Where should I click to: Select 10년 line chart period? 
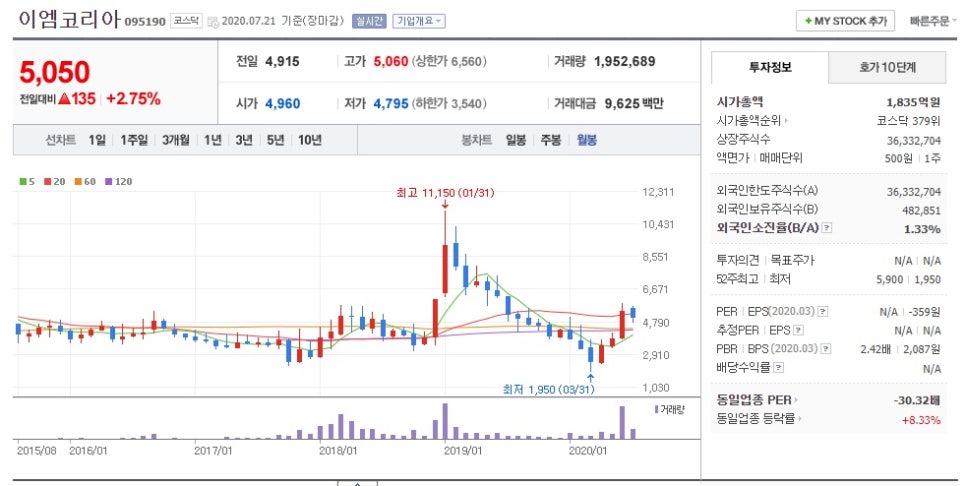click(310, 140)
